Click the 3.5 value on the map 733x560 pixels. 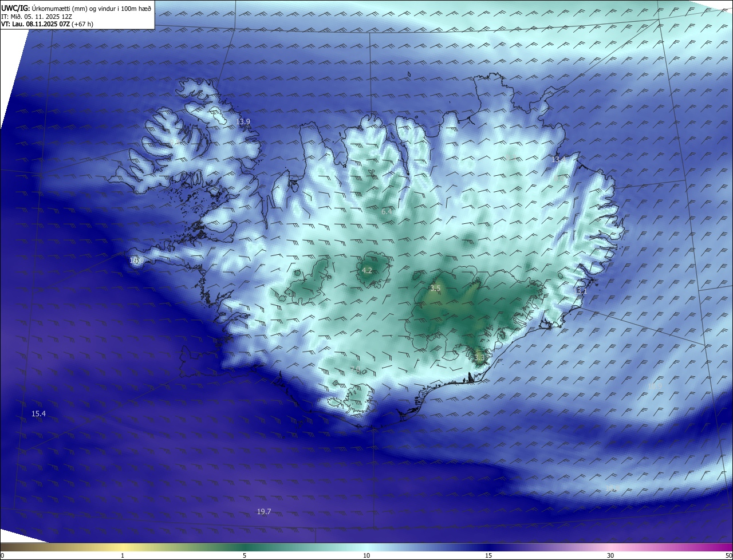pyautogui.click(x=435, y=289)
